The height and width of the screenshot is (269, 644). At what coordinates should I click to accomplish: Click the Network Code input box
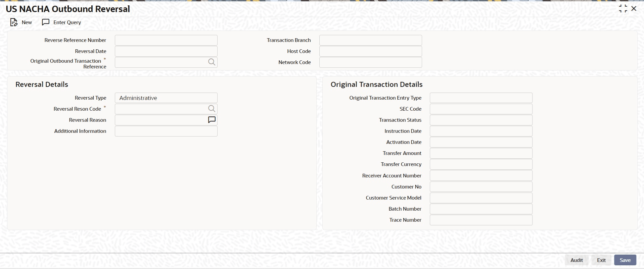point(371,62)
